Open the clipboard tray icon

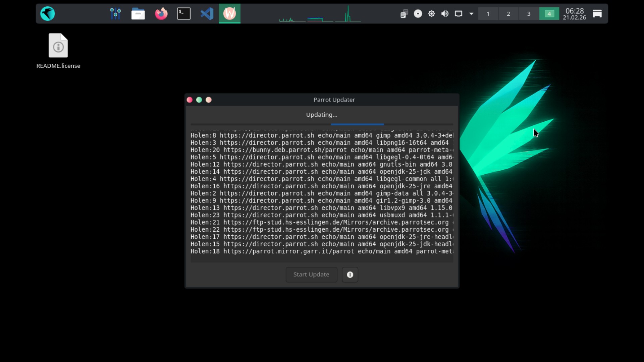tap(404, 14)
